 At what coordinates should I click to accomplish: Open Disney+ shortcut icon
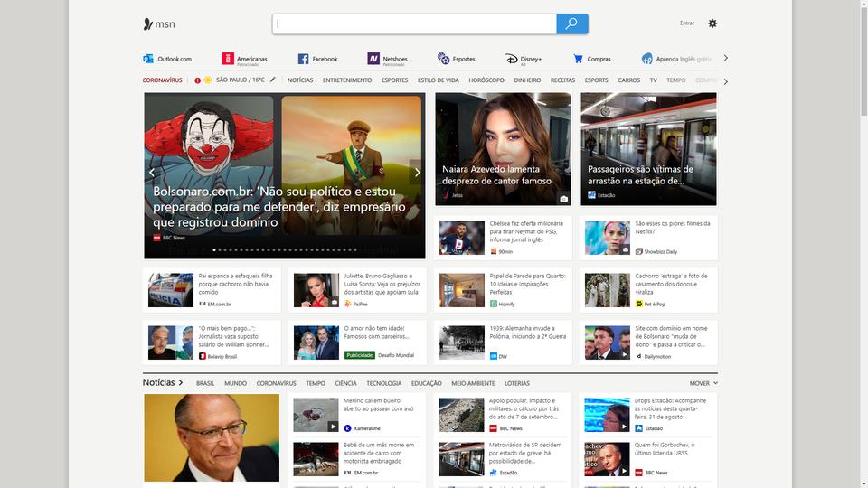coord(512,59)
